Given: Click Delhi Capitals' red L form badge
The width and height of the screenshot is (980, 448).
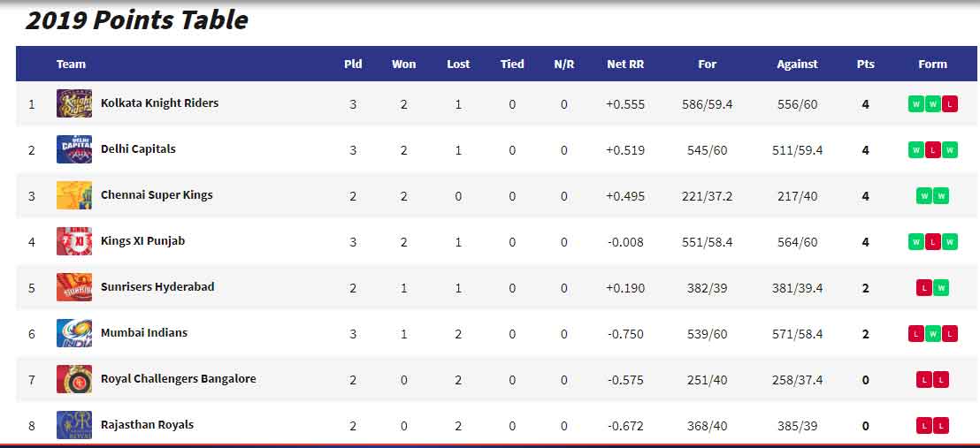Looking at the screenshot, I should point(932,150).
